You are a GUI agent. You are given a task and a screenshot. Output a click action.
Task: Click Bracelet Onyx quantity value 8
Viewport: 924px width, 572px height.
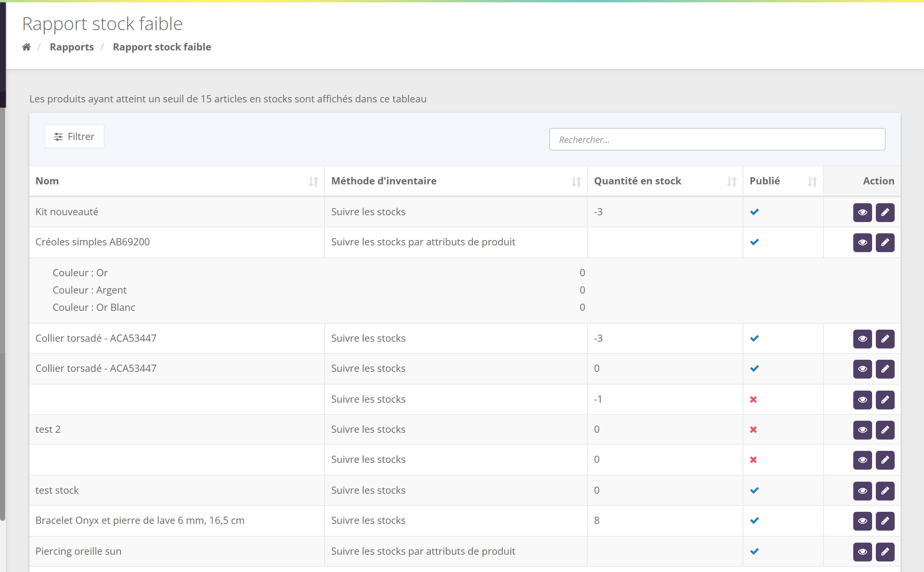click(x=597, y=520)
